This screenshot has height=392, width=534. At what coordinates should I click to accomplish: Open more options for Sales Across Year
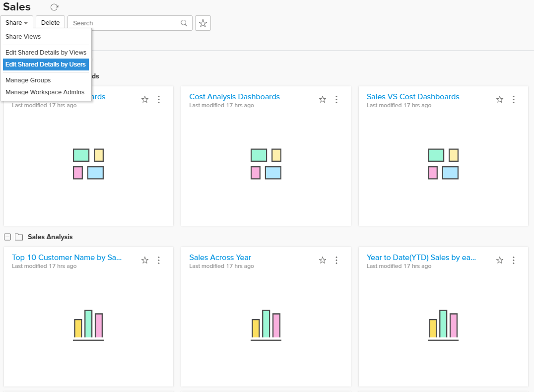pos(336,260)
